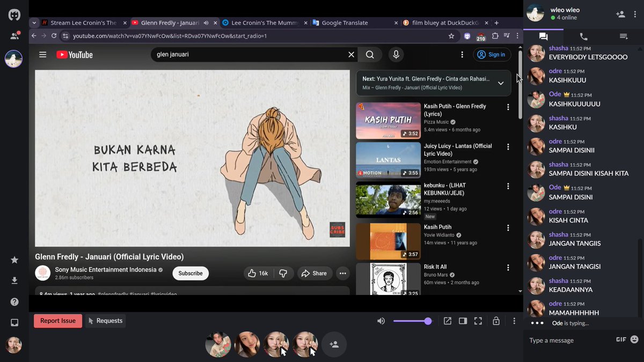
Task: Start voice search with the microphone icon
Action: (x=396, y=55)
